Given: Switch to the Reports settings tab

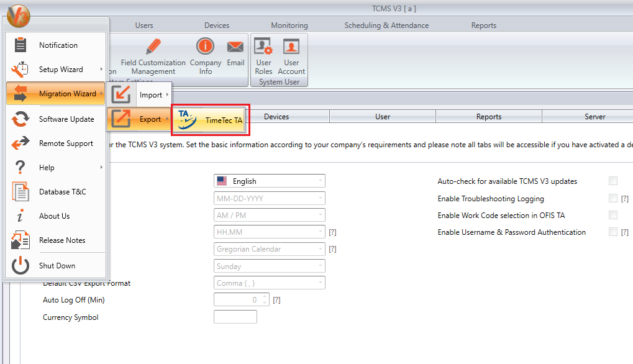Looking at the screenshot, I should pos(488,116).
